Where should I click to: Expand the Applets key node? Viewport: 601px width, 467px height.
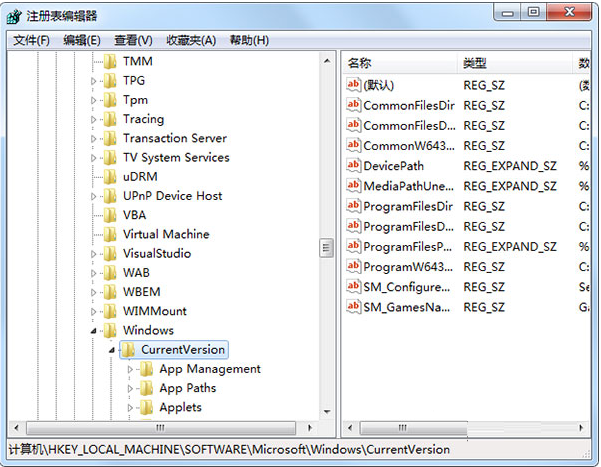130,407
